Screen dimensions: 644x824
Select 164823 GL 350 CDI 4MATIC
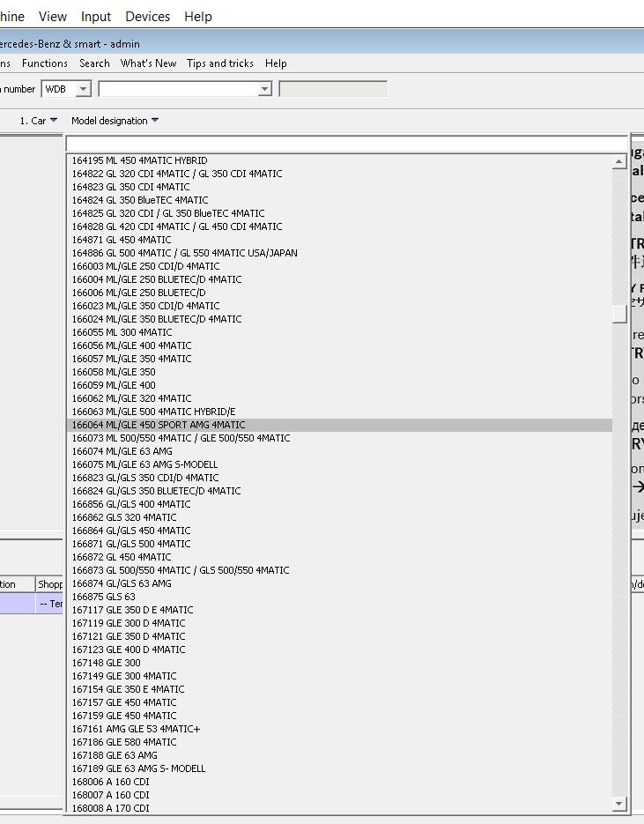[339, 187]
